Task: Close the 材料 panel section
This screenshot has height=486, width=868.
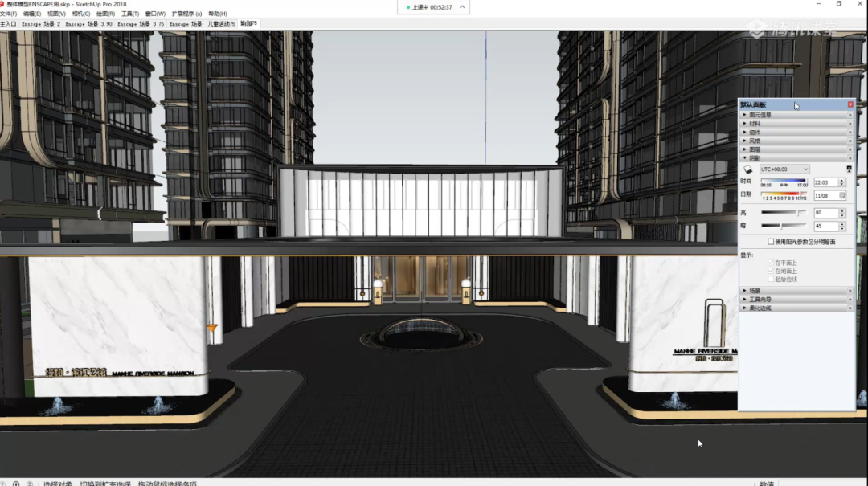Action: pyautogui.click(x=850, y=124)
